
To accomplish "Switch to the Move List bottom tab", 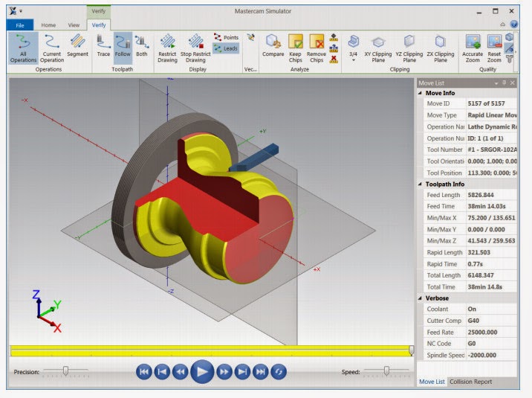I will (432, 382).
